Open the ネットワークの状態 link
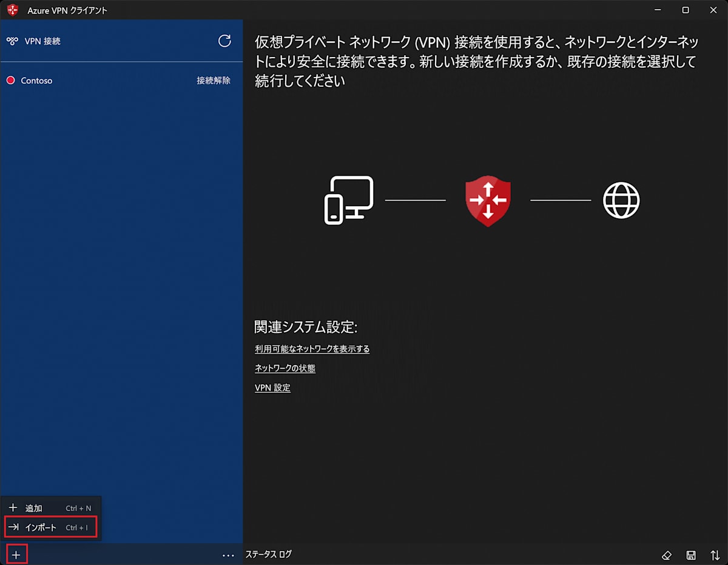This screenshot has width=728, height=565. point(285,368)
